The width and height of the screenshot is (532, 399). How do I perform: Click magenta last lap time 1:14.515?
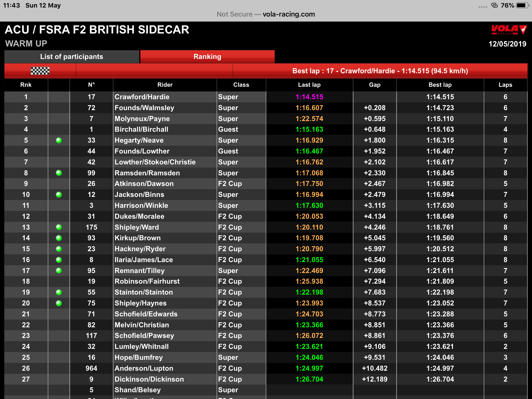pyautogui.click(x=309, y=97)
